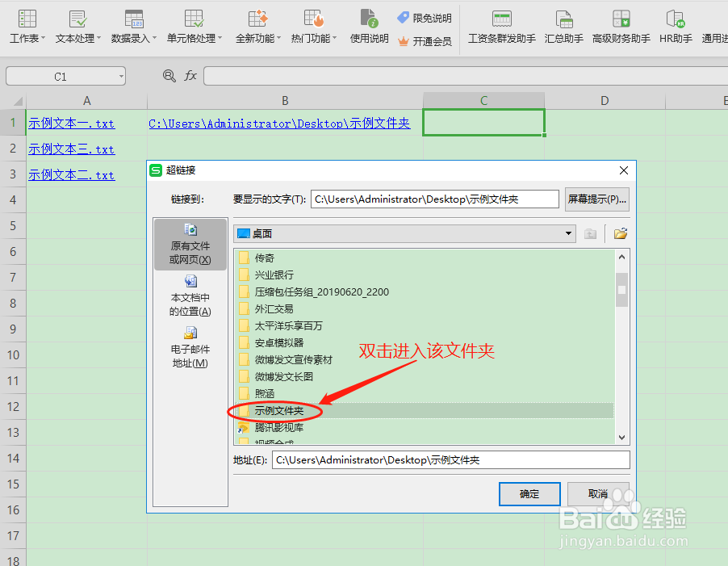Open 使用说明 help icon
This screenshot has width=728, height=566.
(369, 27)
